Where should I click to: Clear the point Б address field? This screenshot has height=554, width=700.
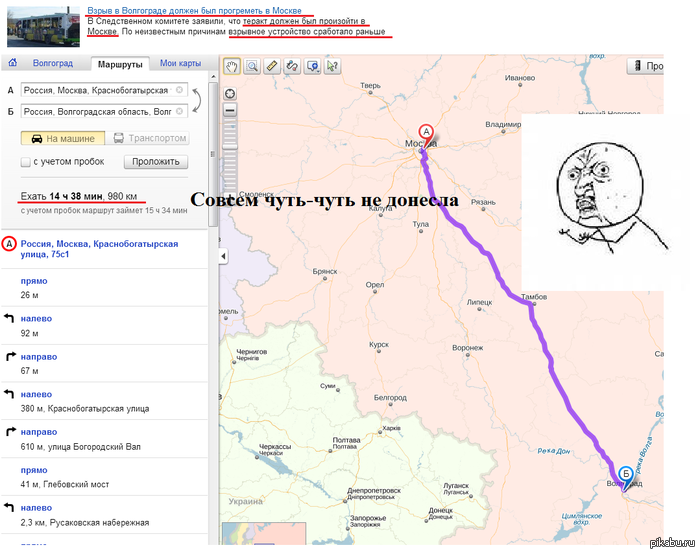(179, 112)
